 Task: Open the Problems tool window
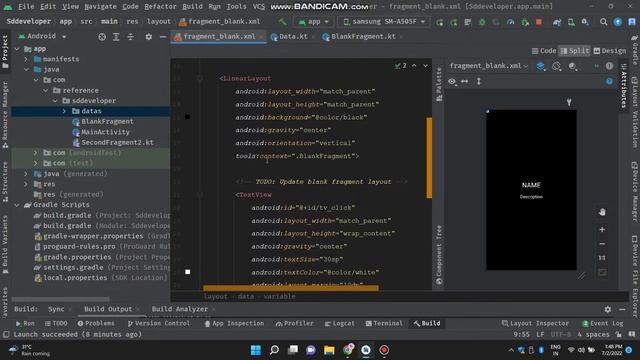tap(96, 323)
